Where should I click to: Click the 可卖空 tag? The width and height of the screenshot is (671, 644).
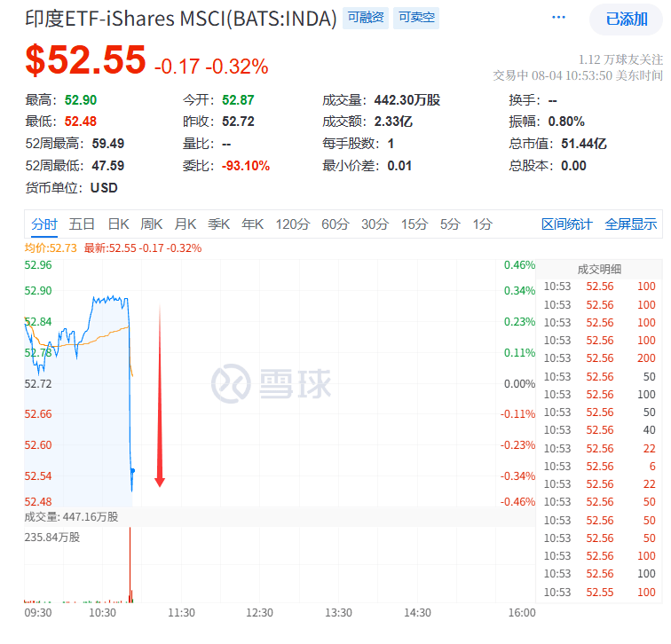416,18
